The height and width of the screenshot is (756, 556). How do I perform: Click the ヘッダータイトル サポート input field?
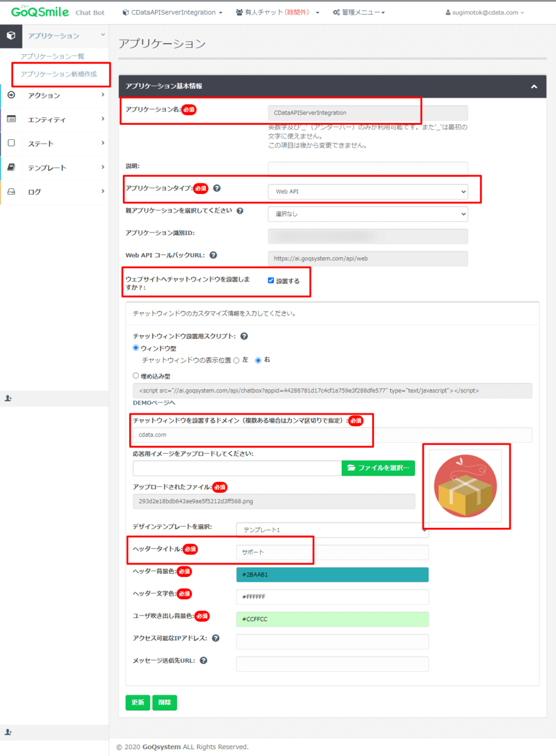(332, 552)
